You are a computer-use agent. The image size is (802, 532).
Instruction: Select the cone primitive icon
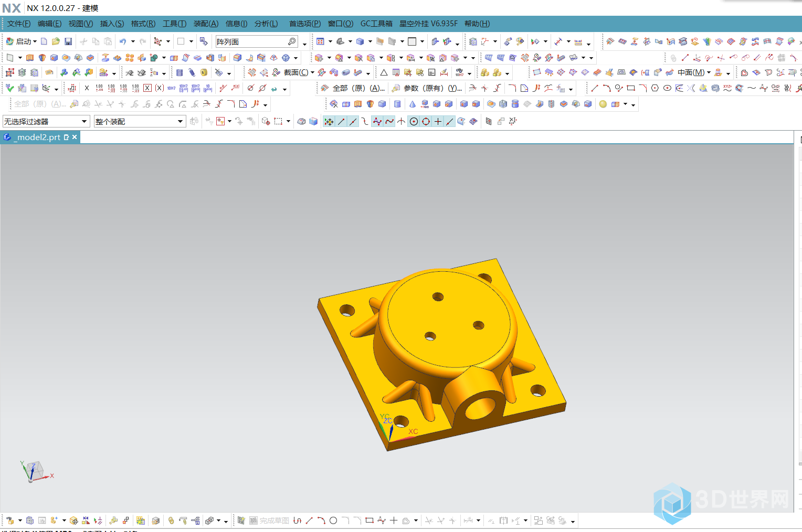pyautogui.click(x=412, y=104)
